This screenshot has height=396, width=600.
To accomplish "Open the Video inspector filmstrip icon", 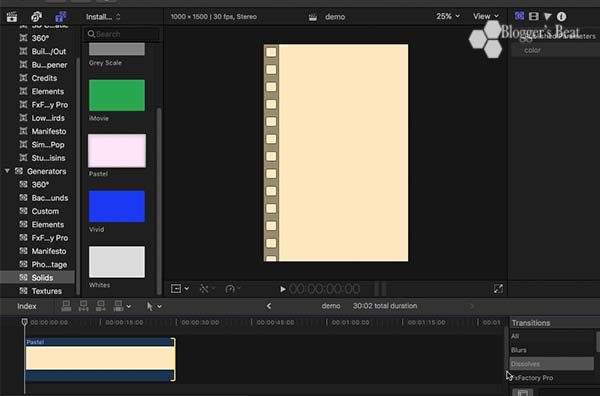I will point(533,16).
